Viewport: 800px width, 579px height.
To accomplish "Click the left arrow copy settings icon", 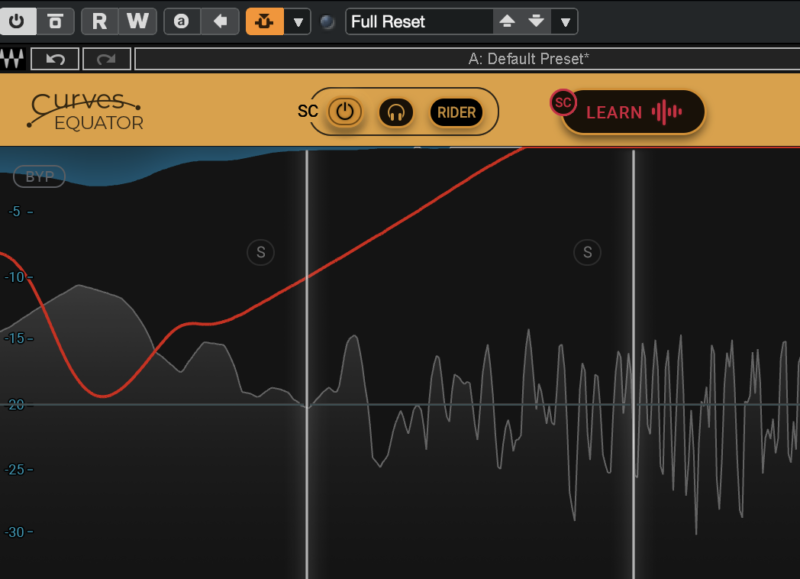I will (220, 20).
